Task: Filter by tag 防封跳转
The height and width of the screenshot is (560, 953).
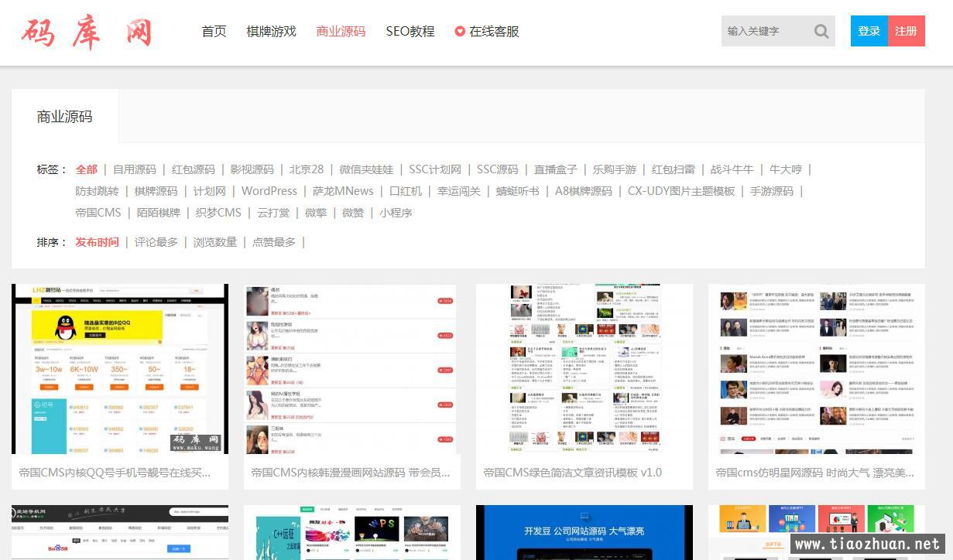Action: click(x=98, y=191)
